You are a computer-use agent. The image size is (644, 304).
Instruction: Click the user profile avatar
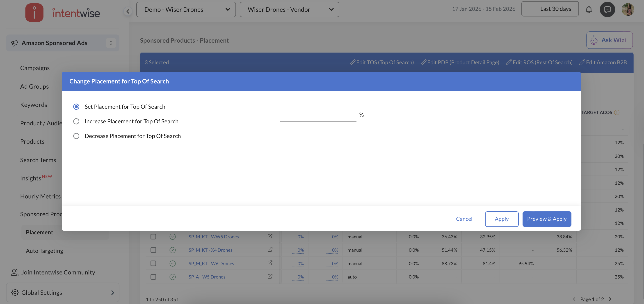click(x=628, y=9)
